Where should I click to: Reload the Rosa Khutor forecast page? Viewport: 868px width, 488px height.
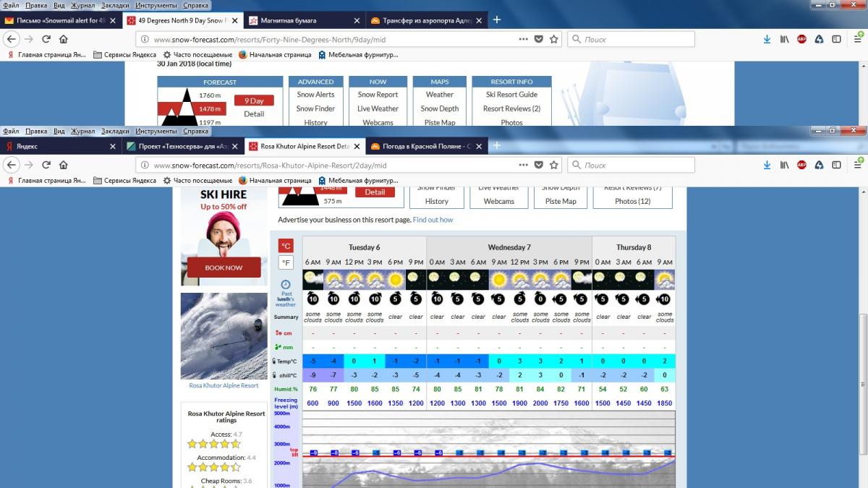46,165
